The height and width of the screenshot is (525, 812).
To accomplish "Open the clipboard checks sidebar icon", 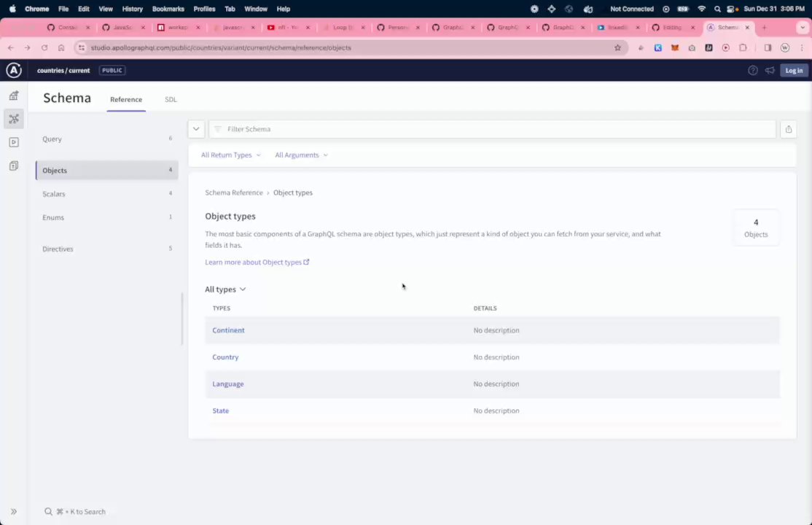I will click(x=14, y=166).
